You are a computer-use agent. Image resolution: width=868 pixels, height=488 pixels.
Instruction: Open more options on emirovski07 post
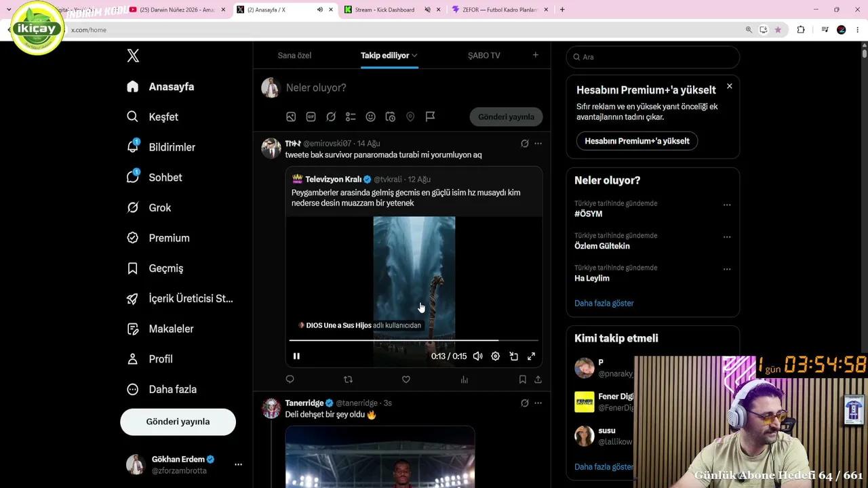coord(538,144)
